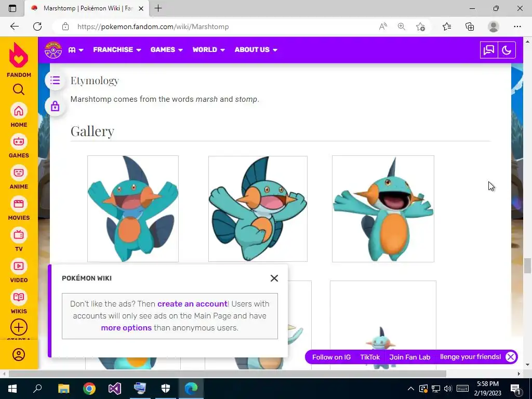Expand the FRANCHISE dropdown menu
The width and height of the screenshot is (532, 399).
pos(117,50)
